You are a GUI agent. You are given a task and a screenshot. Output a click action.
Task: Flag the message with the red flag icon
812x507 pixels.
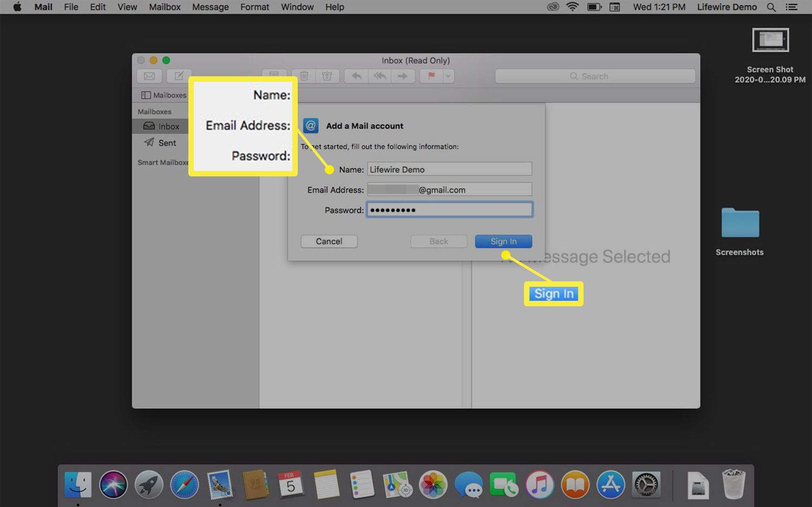pyautogui.click(x=431, y=76)
